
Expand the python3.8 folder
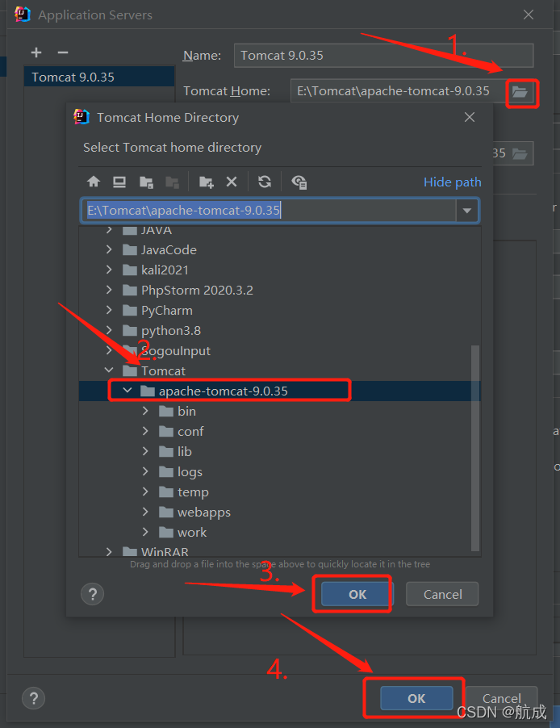[x=109, y=330]
